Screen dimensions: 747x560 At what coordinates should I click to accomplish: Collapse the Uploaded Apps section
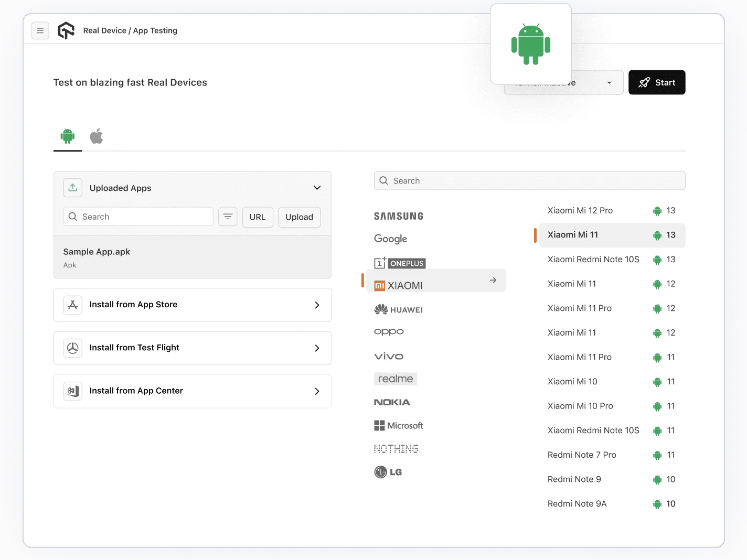[x=317, y=187]
